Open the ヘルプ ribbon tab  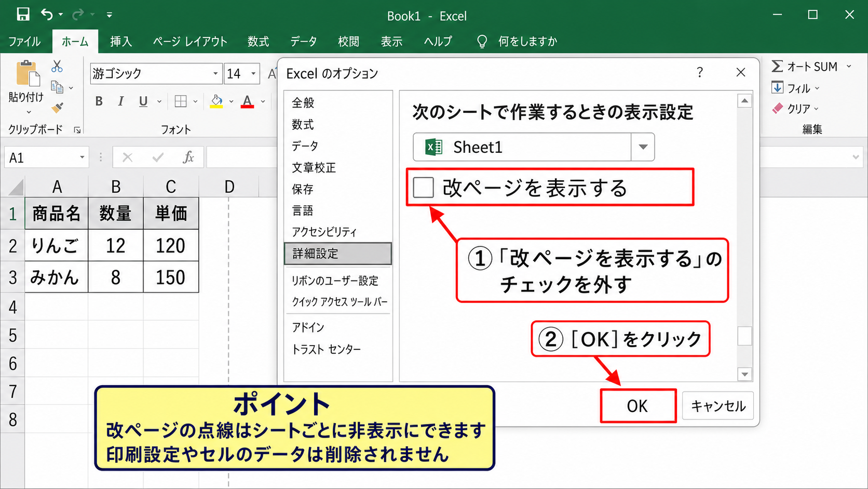coord(438,42)
